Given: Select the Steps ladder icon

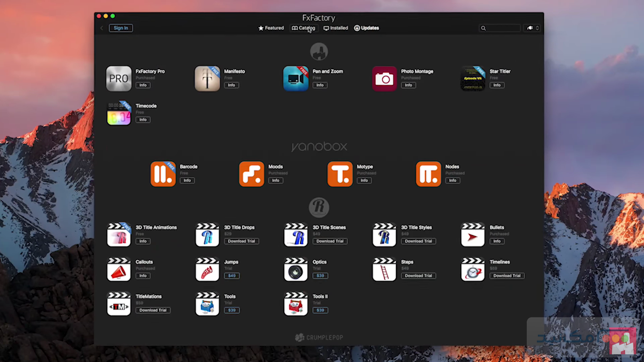Looking at the screenshot, I should [384, 269].
